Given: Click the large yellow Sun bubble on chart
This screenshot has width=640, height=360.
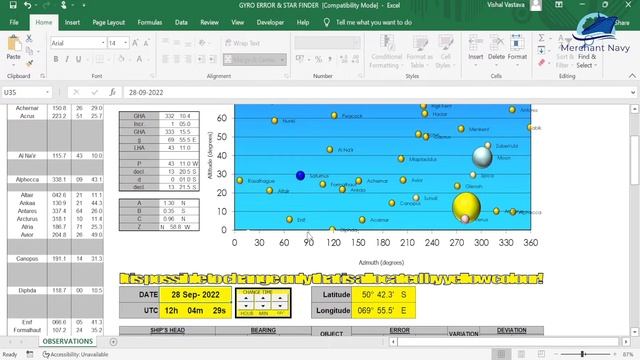Looking at the screenshot, I should [467, 207].
